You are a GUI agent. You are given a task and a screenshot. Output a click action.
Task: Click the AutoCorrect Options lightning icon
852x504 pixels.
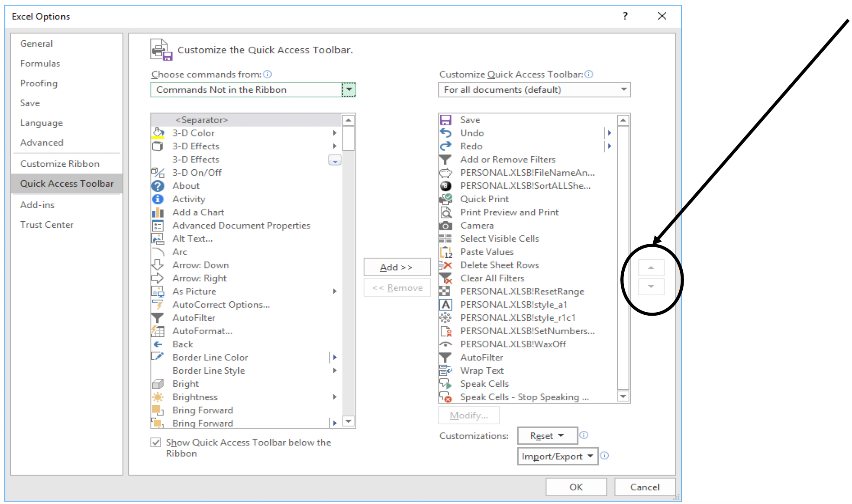(158, 305)
